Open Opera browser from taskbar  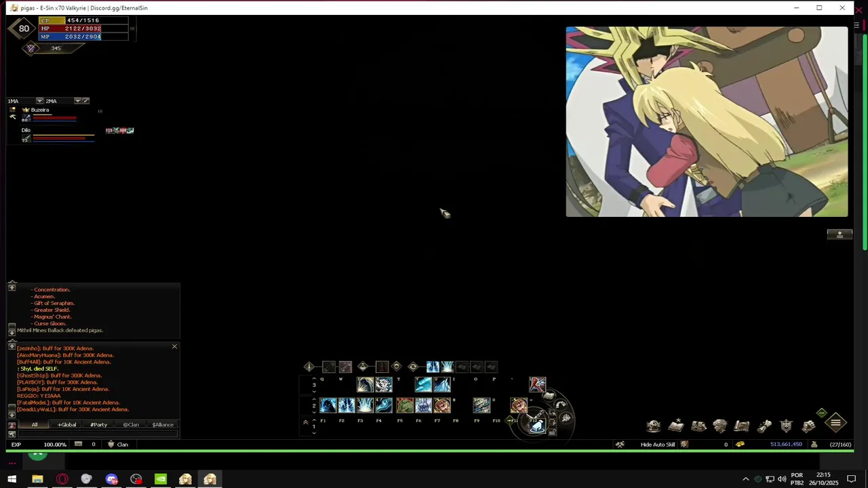(x=62, y=479)
